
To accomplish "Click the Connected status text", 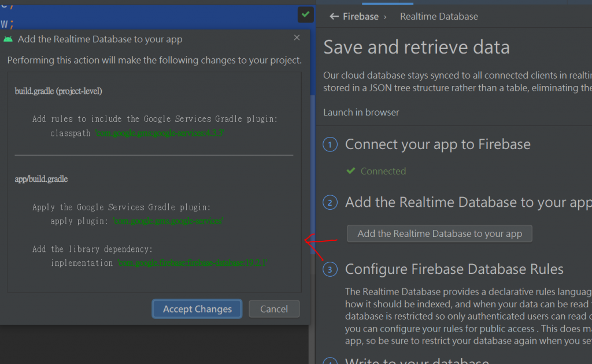I will pyautogui.click(x=383, y=171).
